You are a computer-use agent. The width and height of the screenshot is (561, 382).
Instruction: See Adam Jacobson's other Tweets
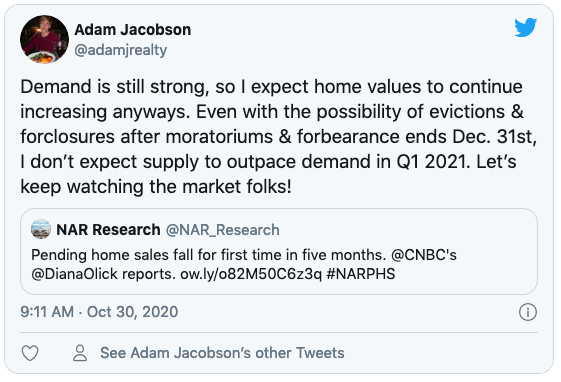(x=222, y=353)
